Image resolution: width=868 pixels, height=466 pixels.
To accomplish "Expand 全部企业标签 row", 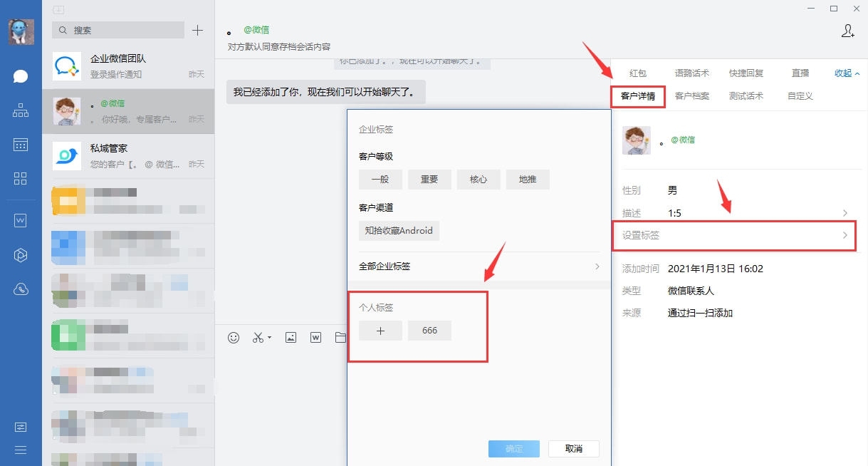I will pos(479,266).
